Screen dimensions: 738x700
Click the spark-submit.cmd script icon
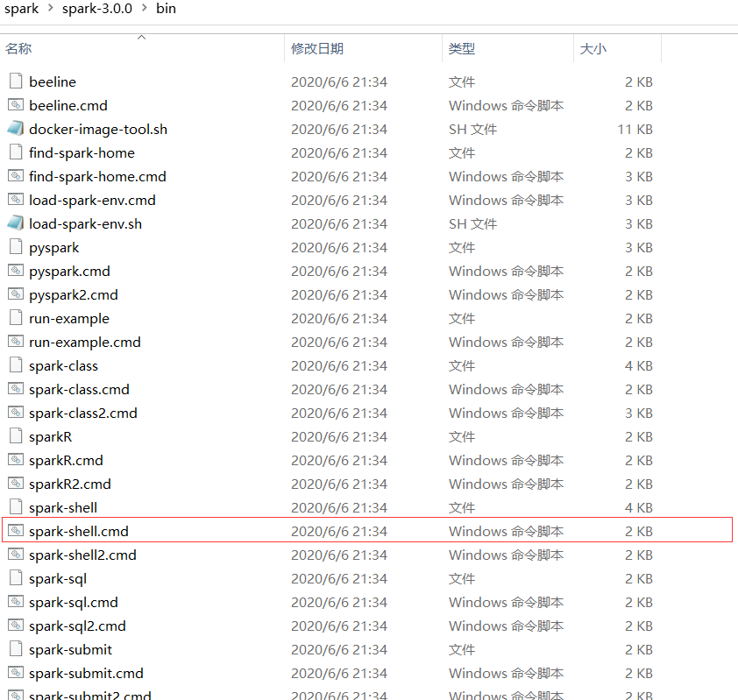coord(16,672)
